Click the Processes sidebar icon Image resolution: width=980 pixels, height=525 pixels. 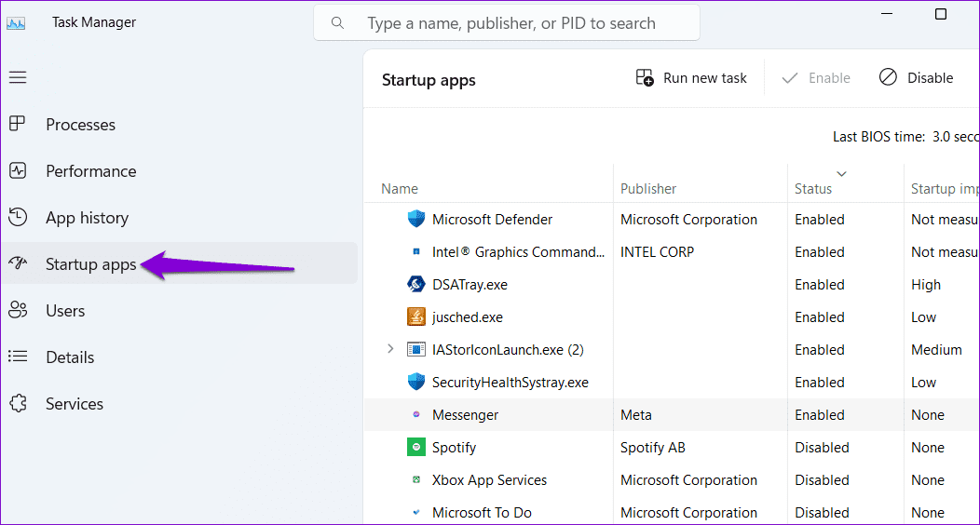click(x=18, y=124)
